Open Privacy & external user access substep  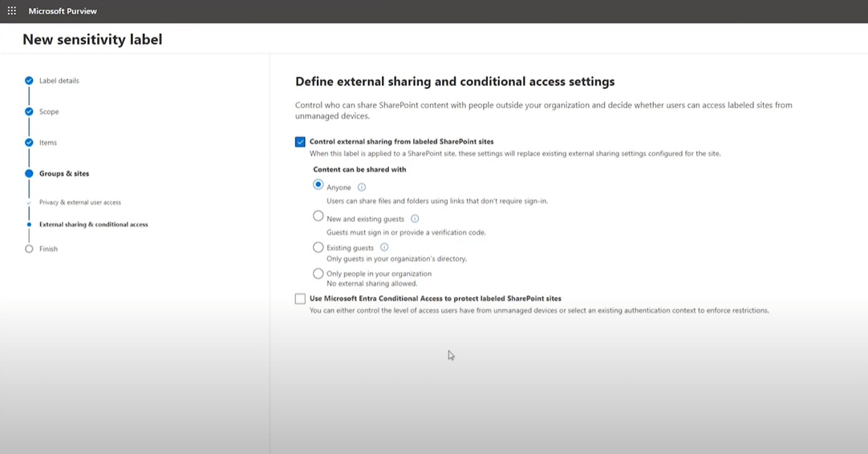tap(79, 202)
